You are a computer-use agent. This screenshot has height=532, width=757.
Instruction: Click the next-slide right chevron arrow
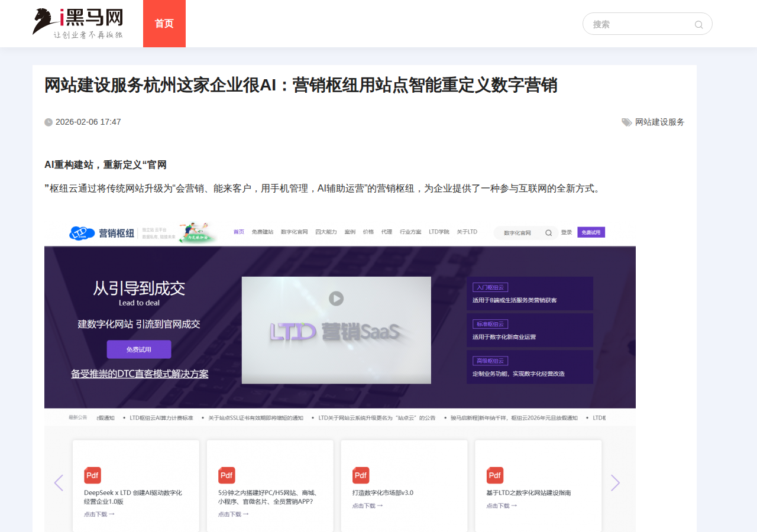(x=615, y=483)
